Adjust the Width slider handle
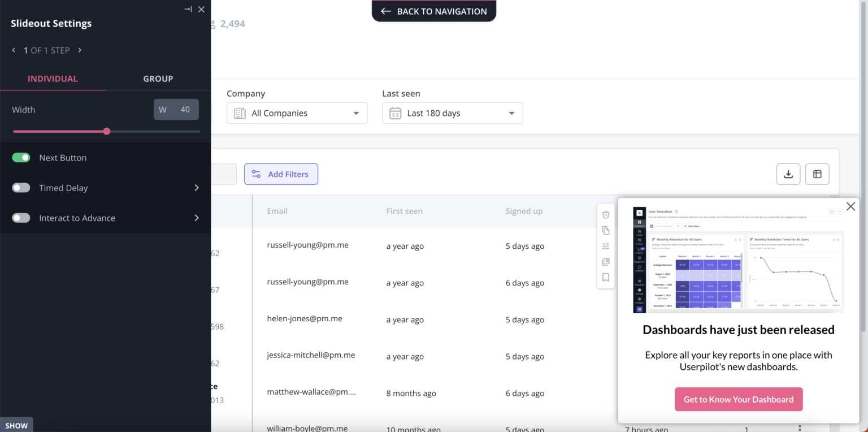This screenshot has width=868, height=432. point(107,131)
